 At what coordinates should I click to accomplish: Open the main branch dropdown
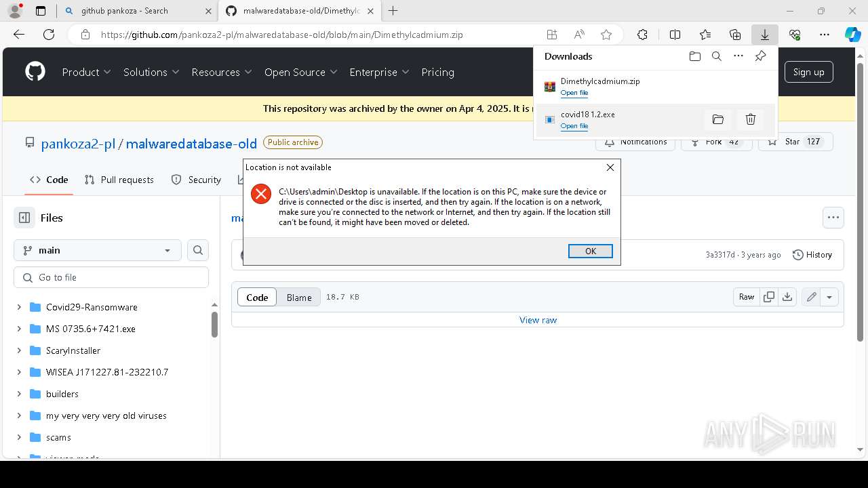98,250
